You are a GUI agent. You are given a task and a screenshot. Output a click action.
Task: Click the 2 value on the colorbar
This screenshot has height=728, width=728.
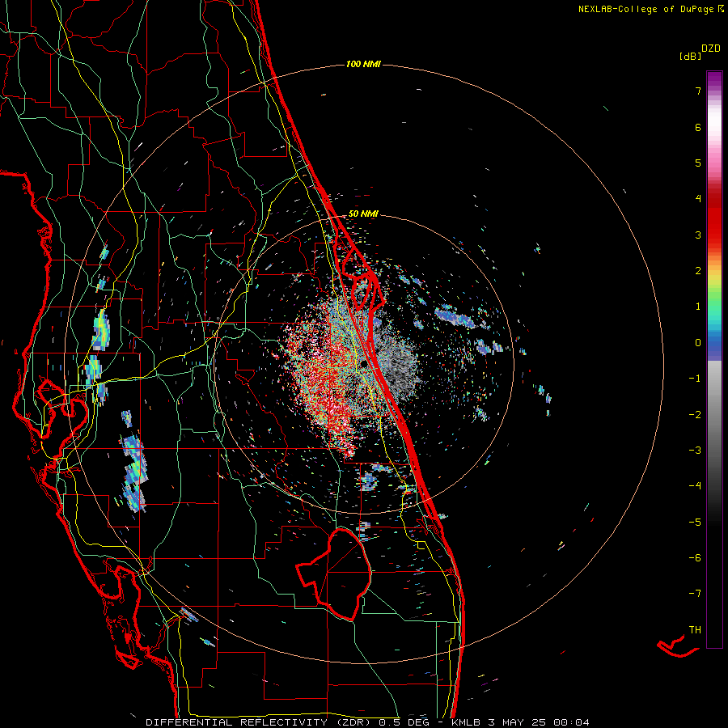pyautogui.click(x=698, y=271)
